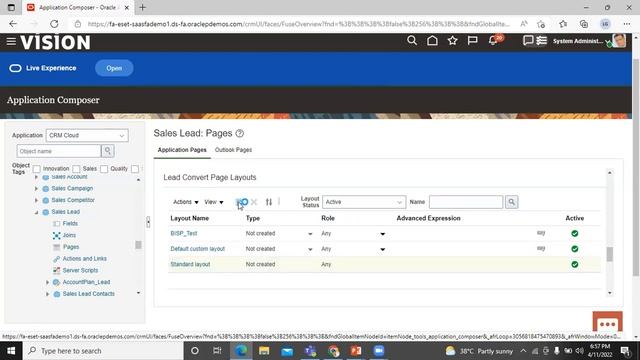Open the Windows Start menu
Image resolution: width=640 pixels, height=360 pixels.
click(11, 351)
